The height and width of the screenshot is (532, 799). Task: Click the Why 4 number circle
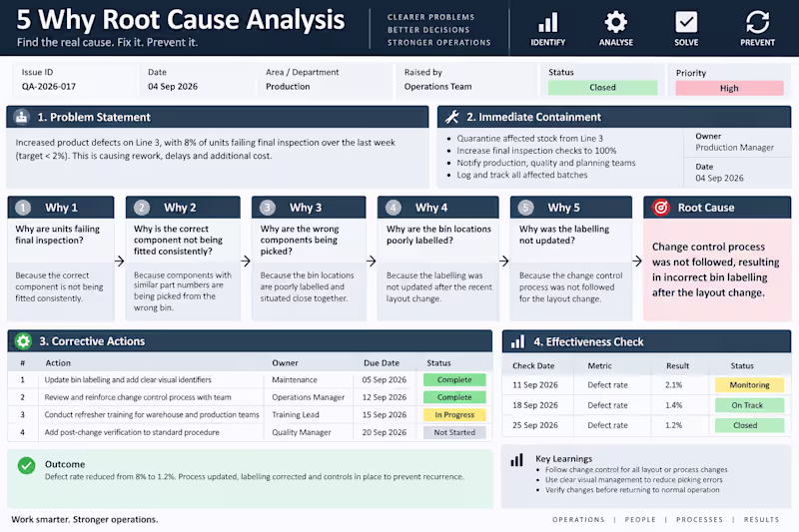393,208
